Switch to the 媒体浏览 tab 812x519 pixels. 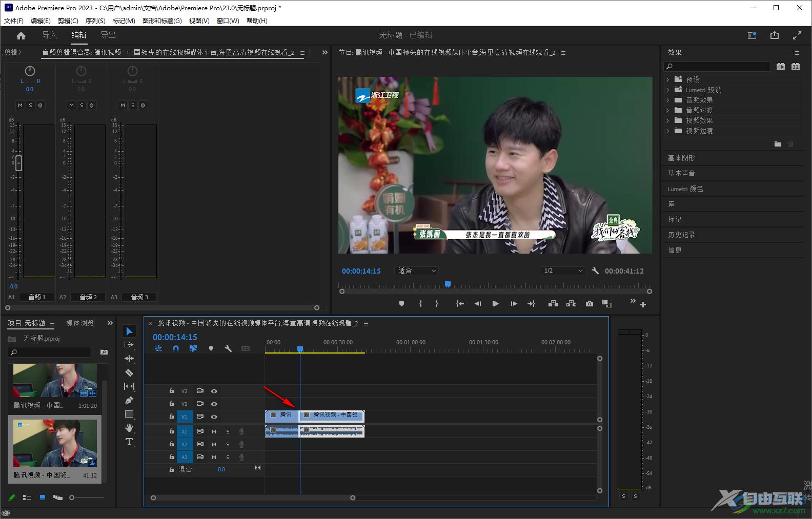pos(80,323)
